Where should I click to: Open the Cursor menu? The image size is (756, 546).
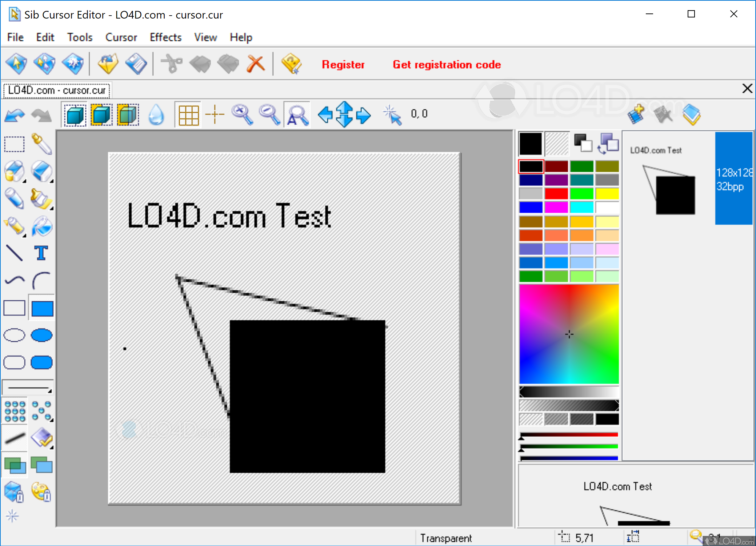tap(121, 37)
